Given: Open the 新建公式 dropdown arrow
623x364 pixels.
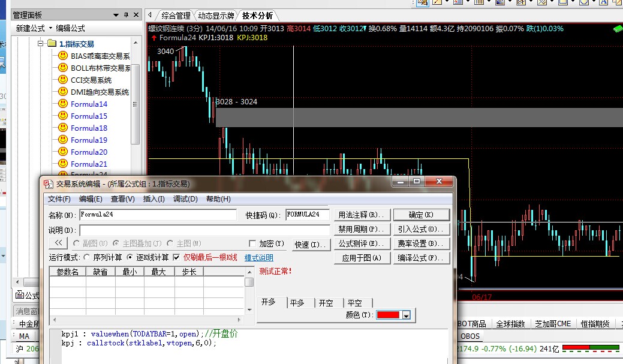Looking at the screenshot, I should (x=51, y=28).
